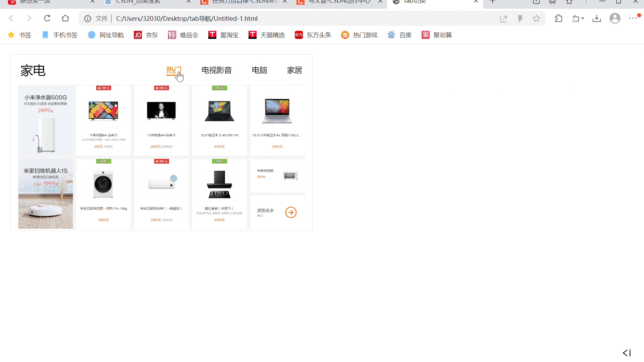Close the active tab切换 tab
644x362 pixels.
pos(476,2)
